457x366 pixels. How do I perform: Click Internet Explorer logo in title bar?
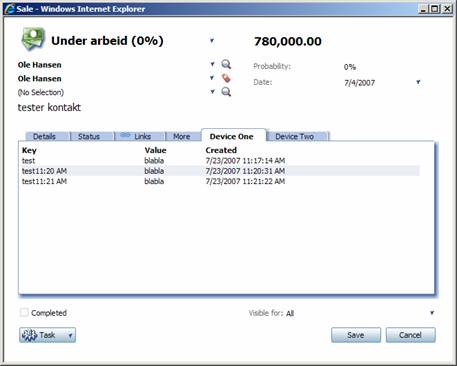click(9, 9)
